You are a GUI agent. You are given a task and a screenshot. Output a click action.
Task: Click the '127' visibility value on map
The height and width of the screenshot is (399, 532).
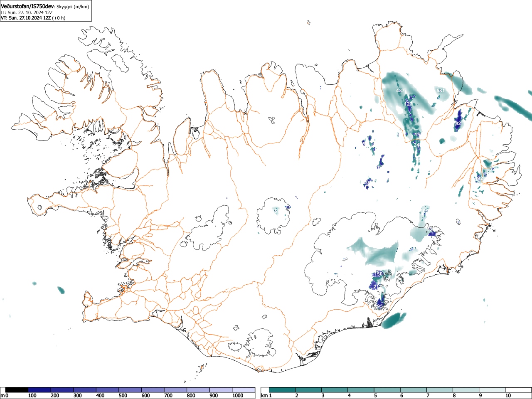point(409,103)
